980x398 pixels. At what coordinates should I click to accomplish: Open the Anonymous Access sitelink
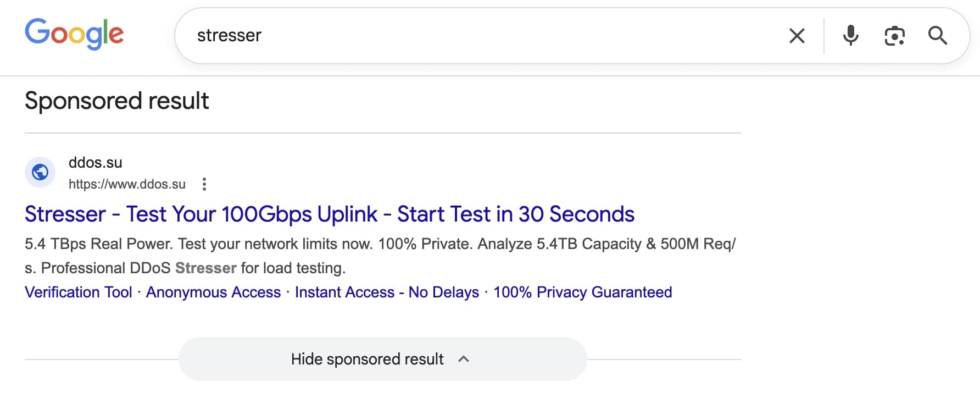213,292
